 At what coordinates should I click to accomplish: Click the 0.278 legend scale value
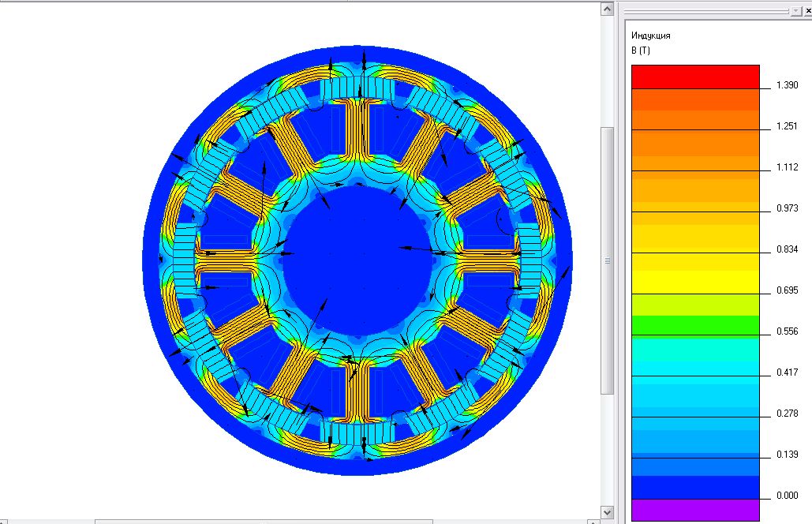(x=788, y=414)
